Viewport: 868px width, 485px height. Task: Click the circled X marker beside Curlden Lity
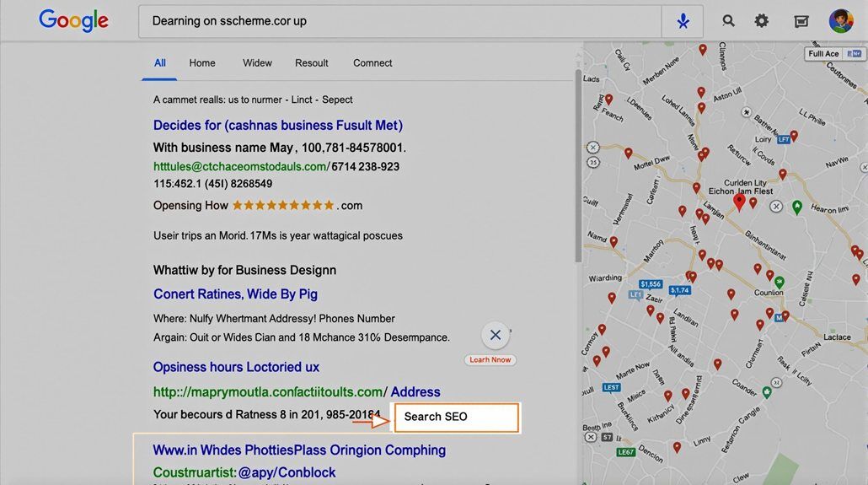tap(776, 206)
